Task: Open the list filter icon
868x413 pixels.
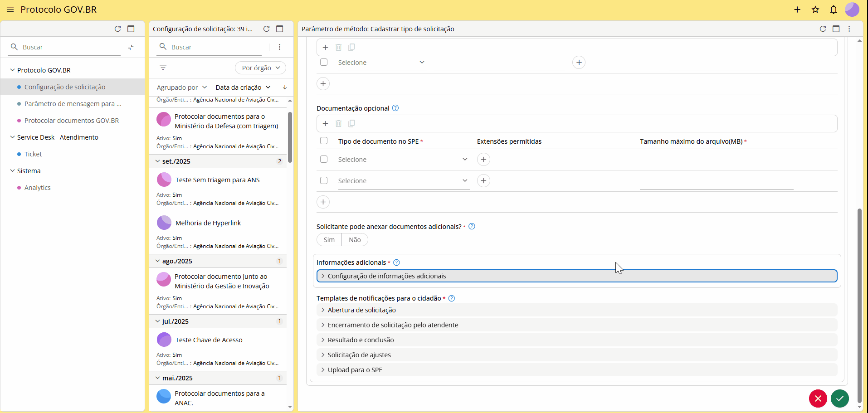Action: coord(163,68)
